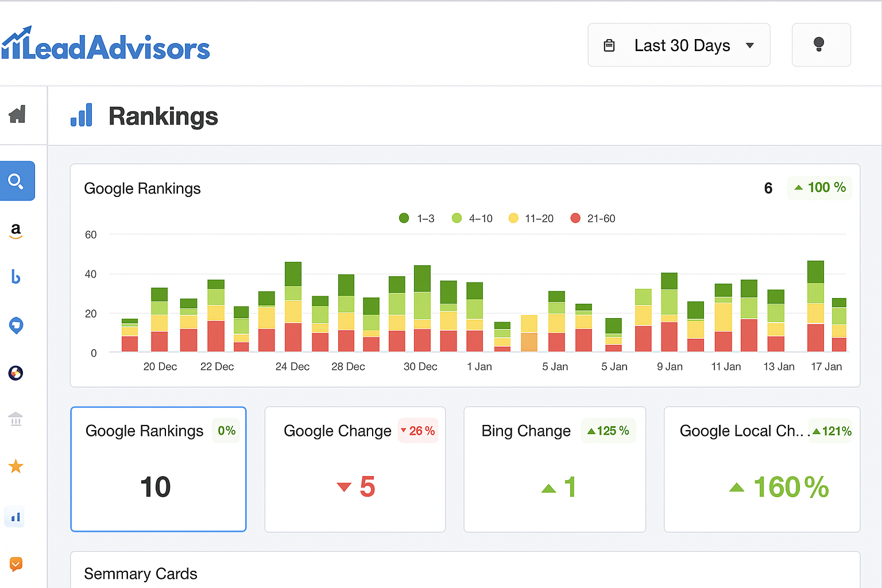
Task: Select the Google Change summary card
Action: (355, 469)
